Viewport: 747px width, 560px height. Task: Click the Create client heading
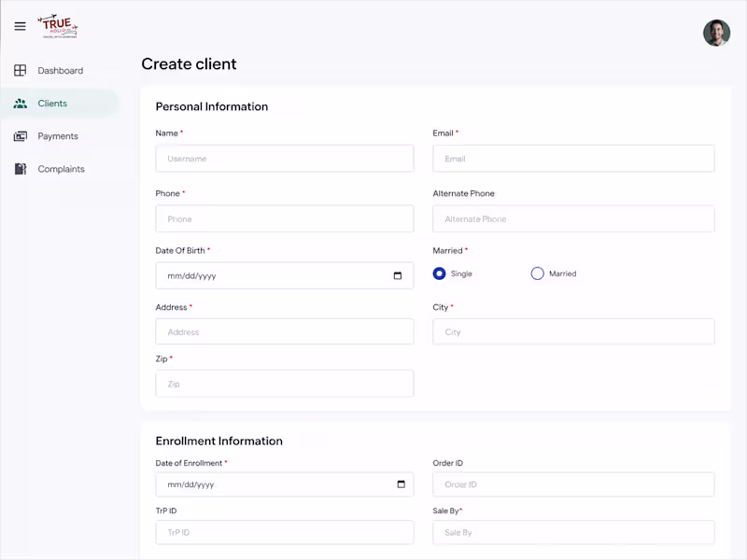click(x=189, y=63)
